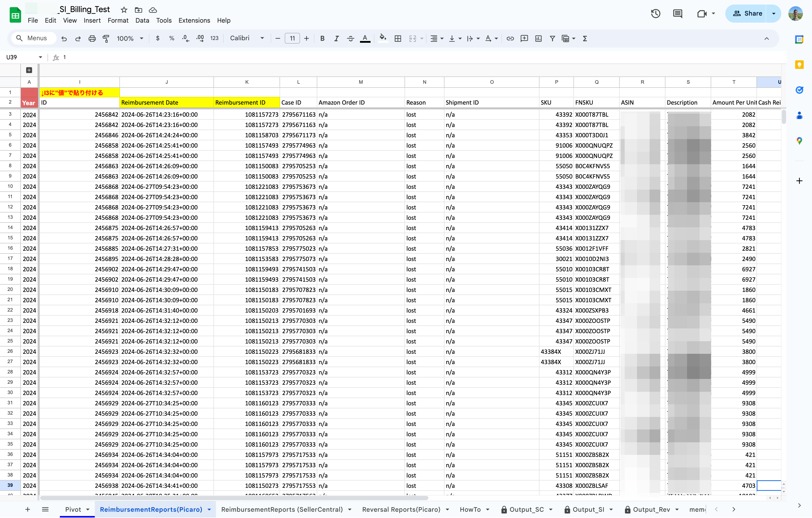The width and height of the screenshot is (812, 518).
Task: Open the Name Box dropdown arrow
Action: [x=40, y=57]
